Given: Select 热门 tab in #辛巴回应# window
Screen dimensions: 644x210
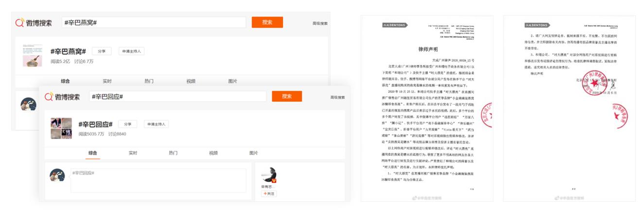Looking at the screenshot, I should tap(173, 153).
